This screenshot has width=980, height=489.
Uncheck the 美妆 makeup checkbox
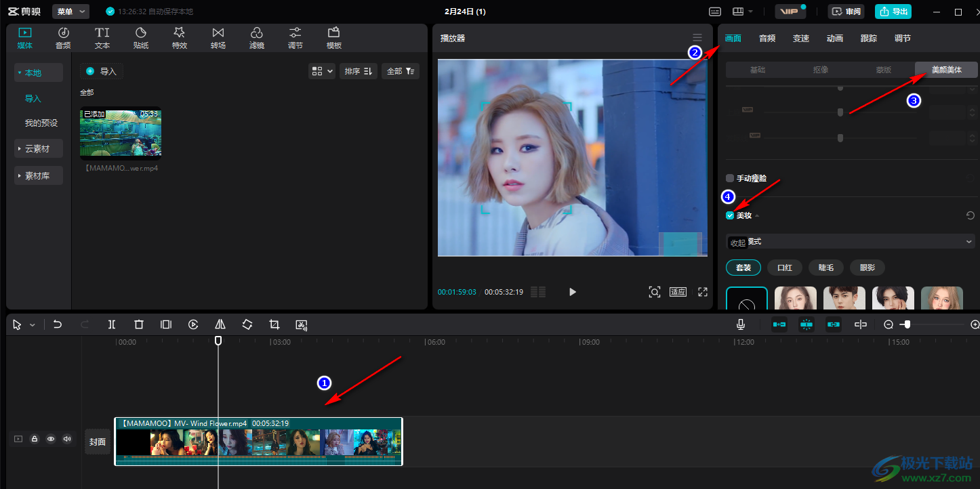(x=730, y=215)
